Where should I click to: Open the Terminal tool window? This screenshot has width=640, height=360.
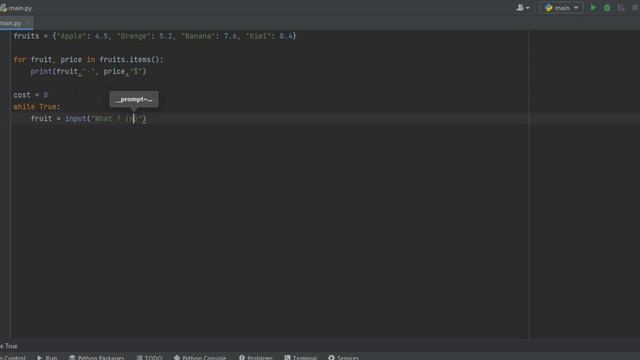click(301, 358)
